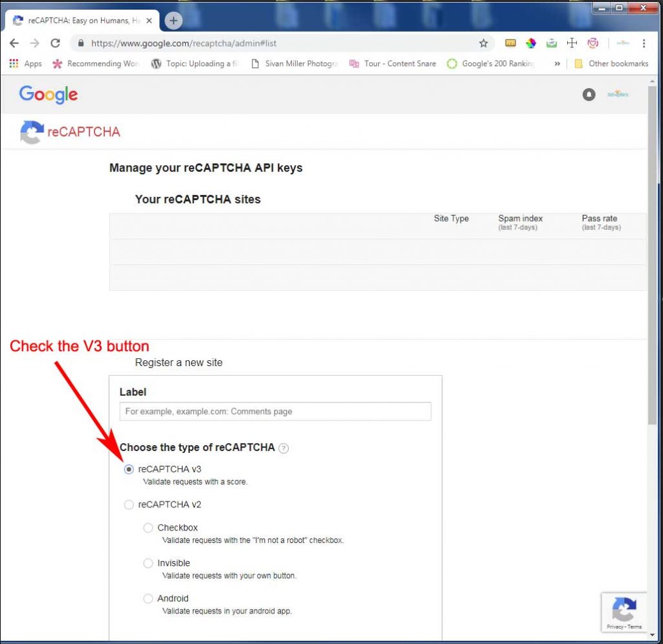Click the reCAPTCHA heading text link
This screenshot has height=644, width=663.
[84, 132]
